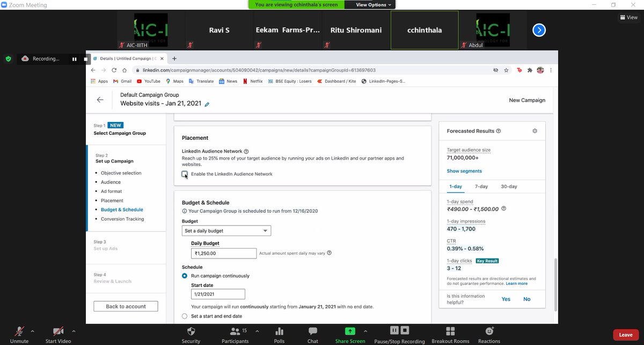
Task: Open Zoom Security options
Action: (191, 334)
